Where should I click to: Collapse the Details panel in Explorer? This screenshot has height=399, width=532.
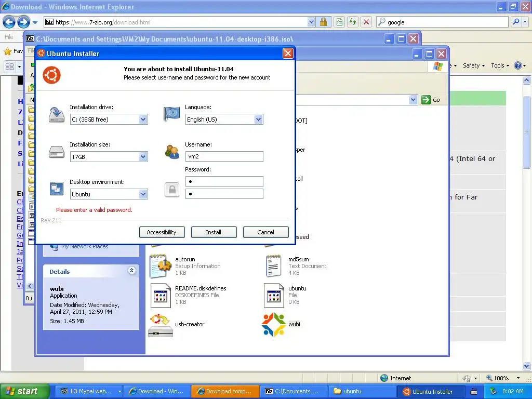pyautogui.click(x=131, y=270)
